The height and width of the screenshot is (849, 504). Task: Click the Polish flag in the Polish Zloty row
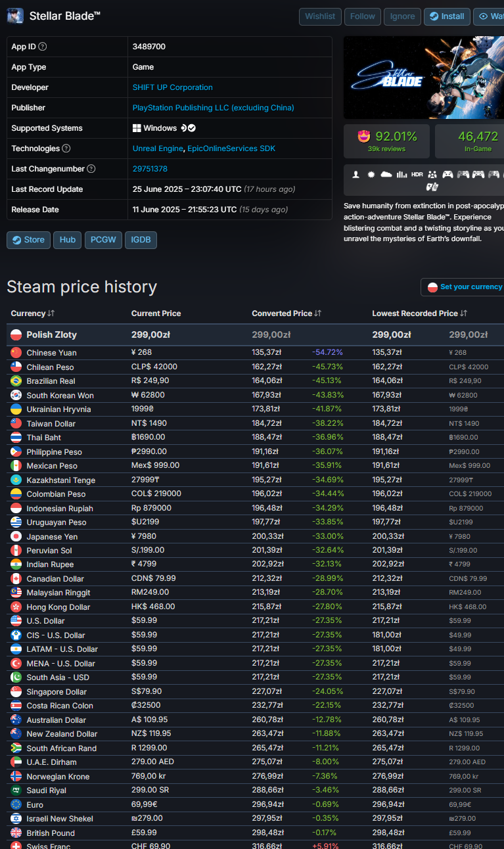click(16, 334)
